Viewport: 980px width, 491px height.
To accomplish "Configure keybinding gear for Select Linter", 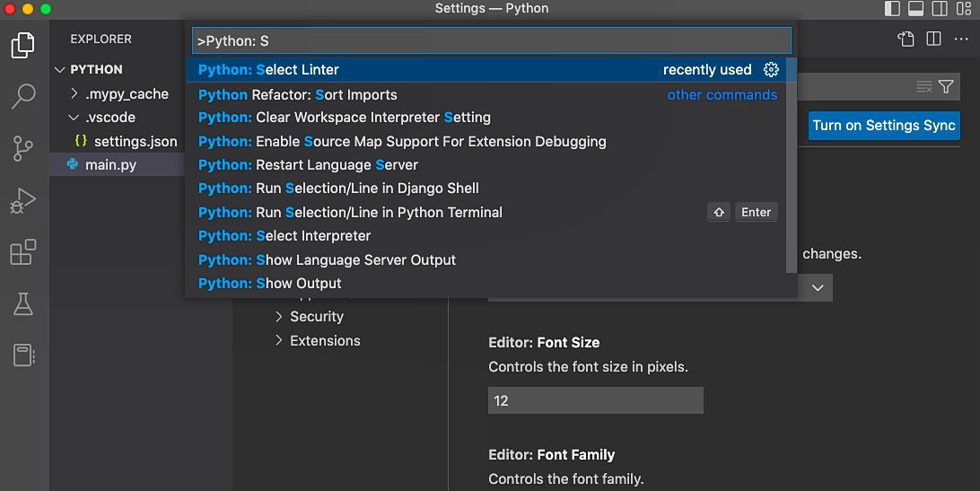I will point(770,70).
